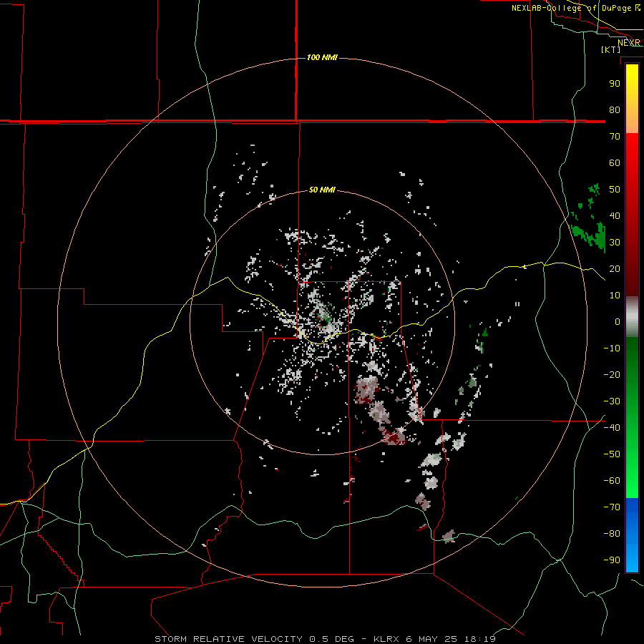Screen dimensions: 644x644
Task: Click the "18:19" time in caption
Action: coord(480,639)
